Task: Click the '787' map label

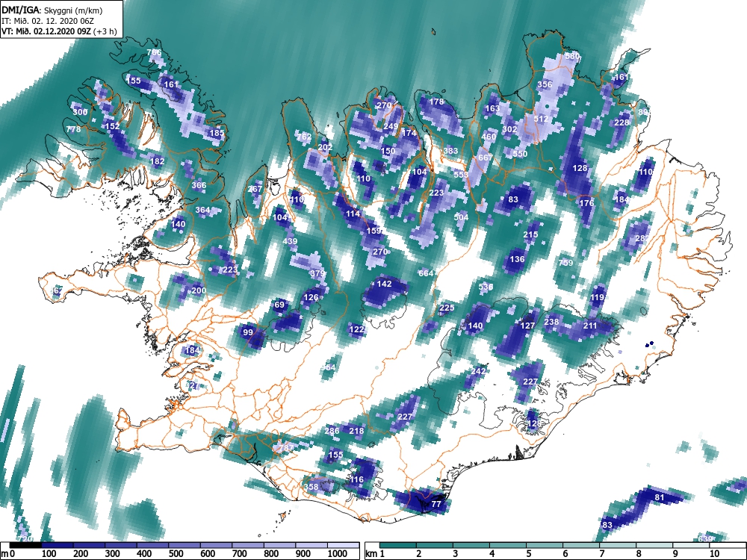Action: click(x=286, y=448)
